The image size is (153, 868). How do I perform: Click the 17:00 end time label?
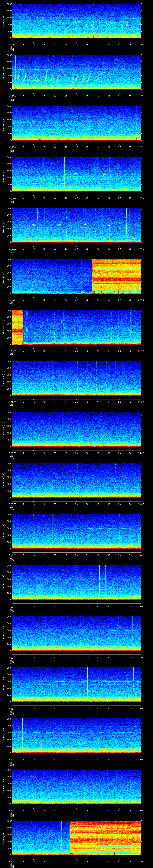[x=141, y=147]
